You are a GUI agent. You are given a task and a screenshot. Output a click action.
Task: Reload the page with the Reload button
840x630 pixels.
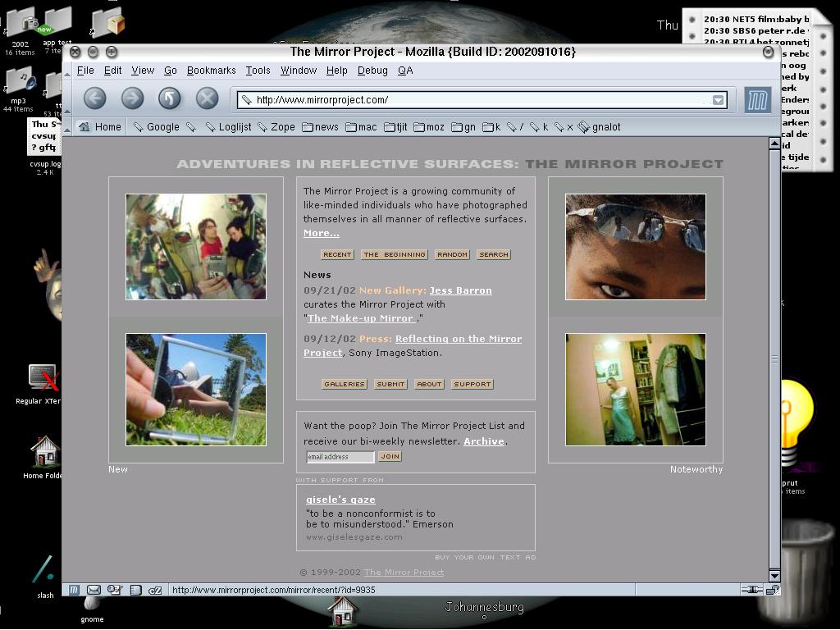169,98
